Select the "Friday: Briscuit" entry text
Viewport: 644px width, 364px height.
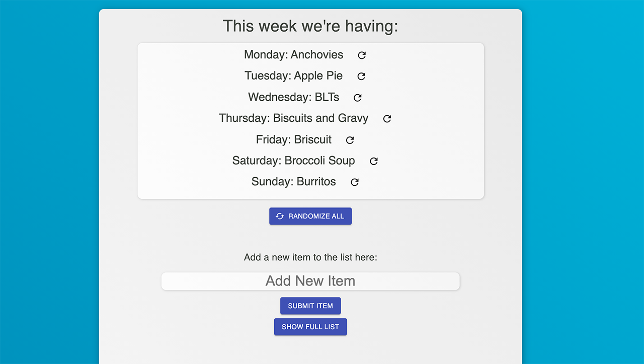(x=293, y=139)
